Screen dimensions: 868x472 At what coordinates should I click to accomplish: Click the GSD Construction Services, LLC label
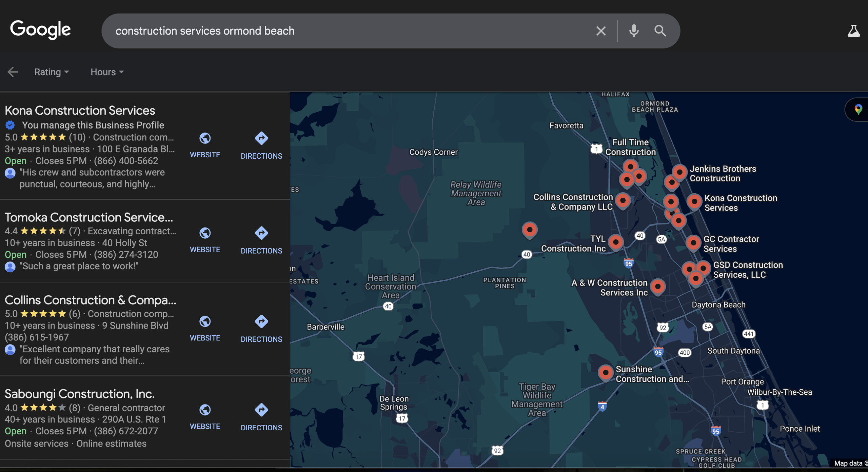[748, 270]
